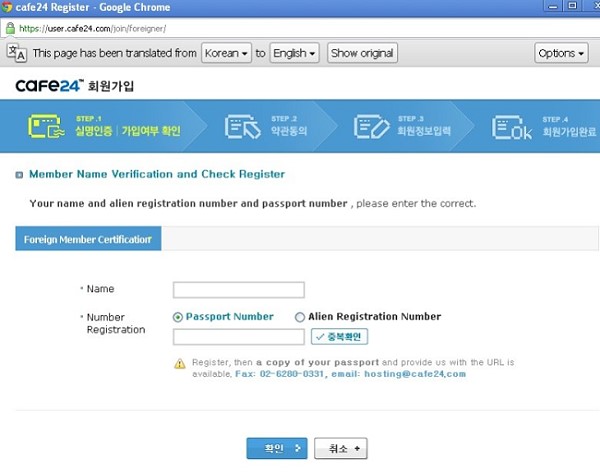Click the 취소 cancel button
600x473 pixels.
[x=341, y=448]
